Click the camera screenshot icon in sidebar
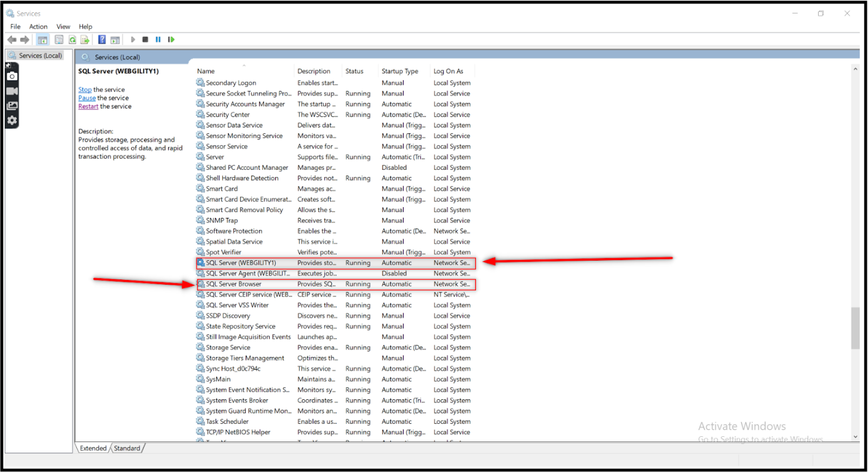Image resolution: width=868 pixels, height=472 pixels. 12,76
